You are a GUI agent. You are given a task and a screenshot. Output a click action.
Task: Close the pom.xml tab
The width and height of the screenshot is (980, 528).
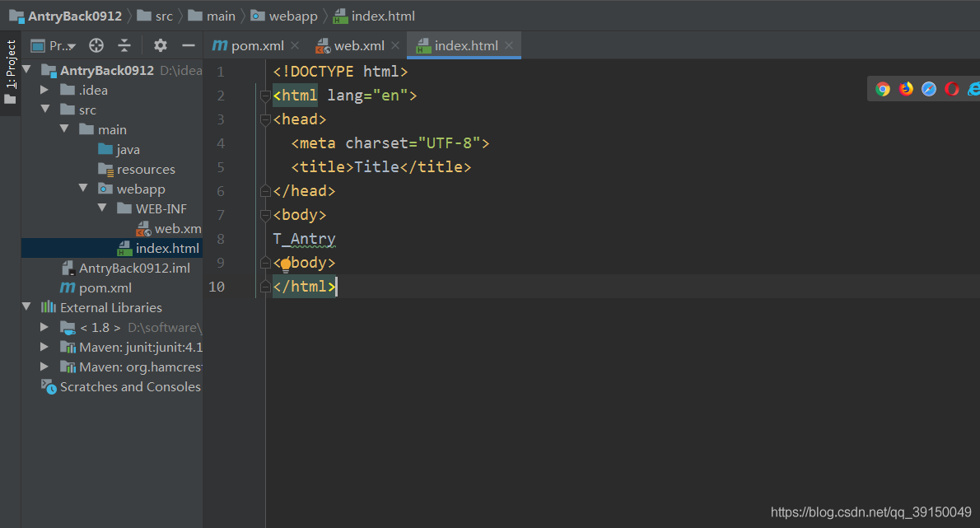click(295, 45)
